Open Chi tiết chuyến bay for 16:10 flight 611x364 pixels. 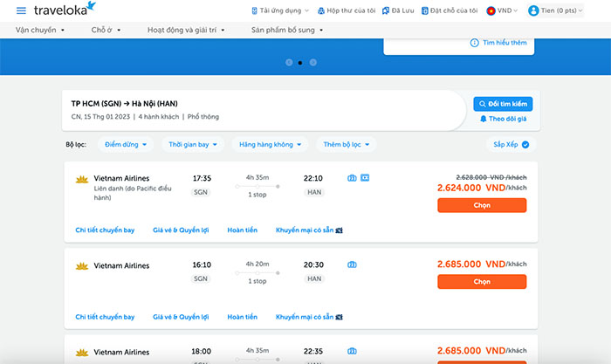click(105, 317)
